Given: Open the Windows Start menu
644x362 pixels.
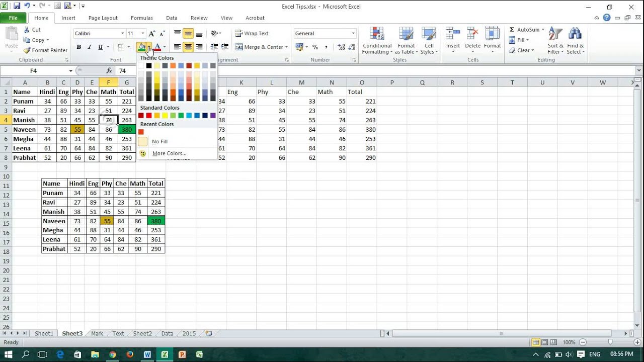Looking at the screenshot, I should click(x=9, y=354).
